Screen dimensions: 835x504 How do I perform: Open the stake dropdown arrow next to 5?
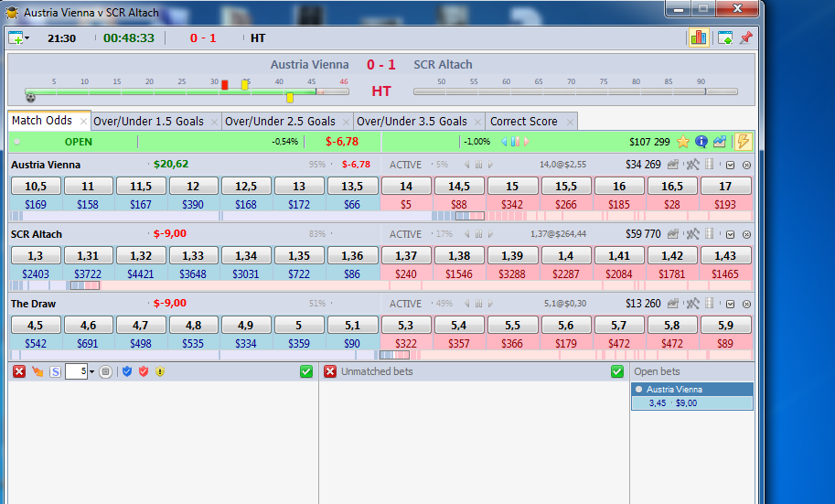[x=91, y=372]
